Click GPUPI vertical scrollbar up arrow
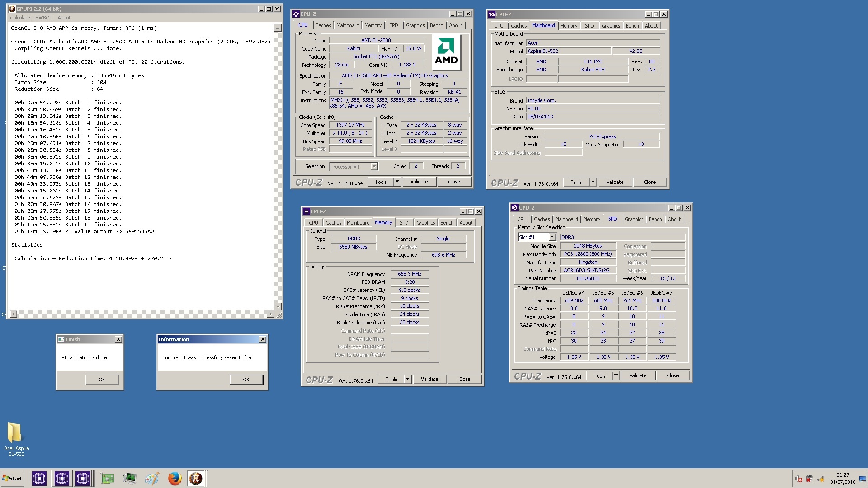The height and width of the screenshot is (488, 868). tap(278, 28)
